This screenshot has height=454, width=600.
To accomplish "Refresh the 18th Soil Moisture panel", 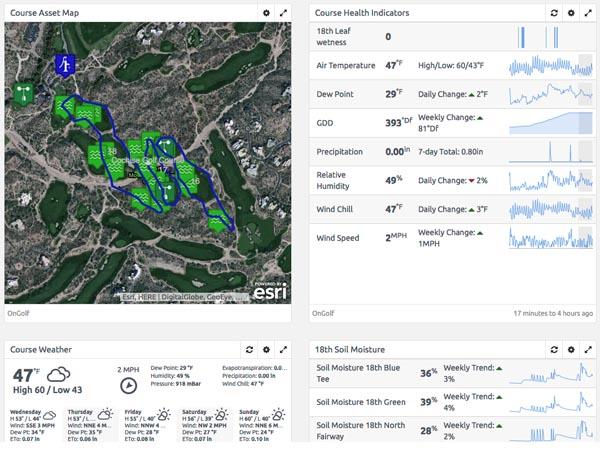I will coord(554,349).
